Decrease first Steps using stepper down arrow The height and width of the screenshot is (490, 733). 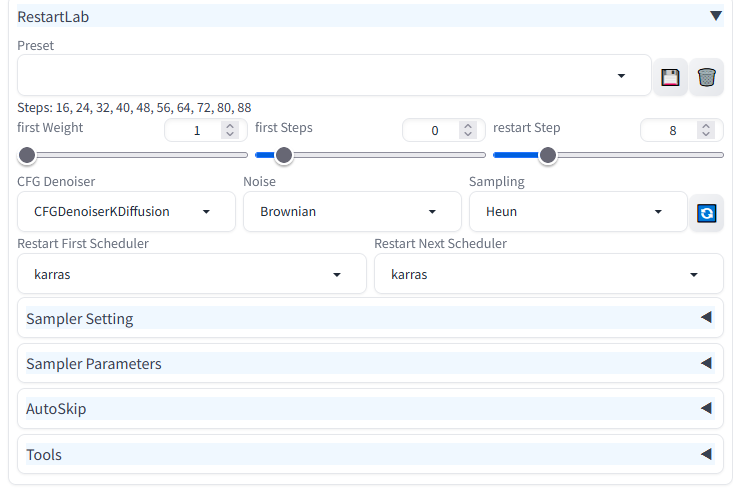468,135
